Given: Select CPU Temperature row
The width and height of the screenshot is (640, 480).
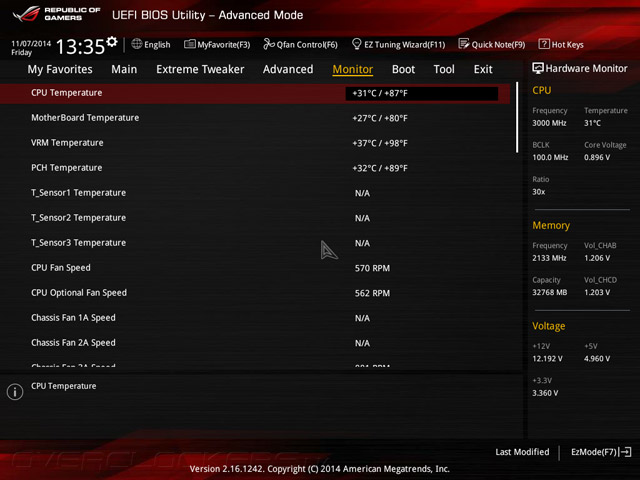Looking at the screenshot, I should [x=255, y=93].
